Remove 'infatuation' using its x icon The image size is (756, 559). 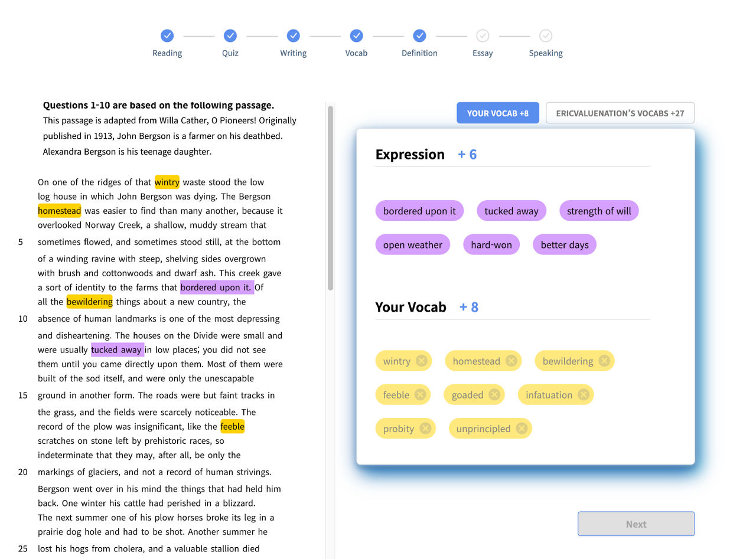(x=584, y=394)
